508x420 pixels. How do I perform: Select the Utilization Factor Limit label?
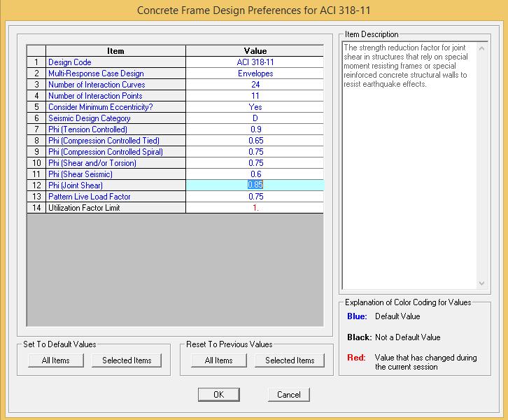coord(115,208)
